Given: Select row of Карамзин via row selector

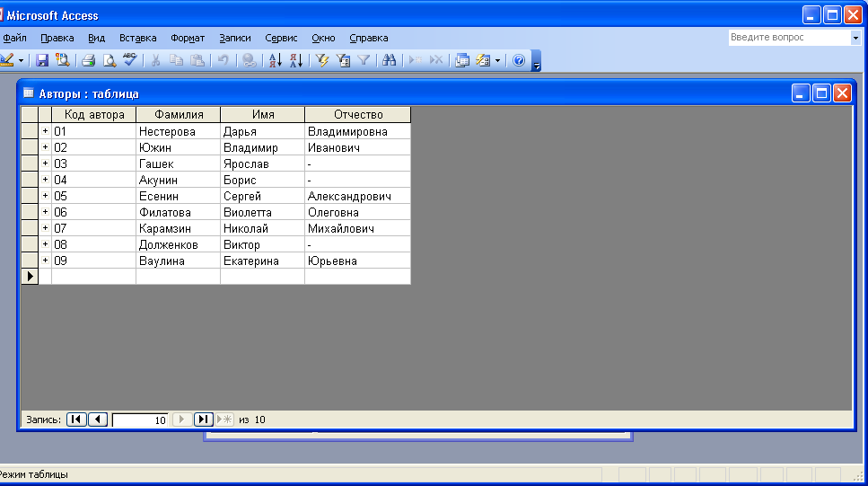Looking at the screenshot, I should click(30, 228).
